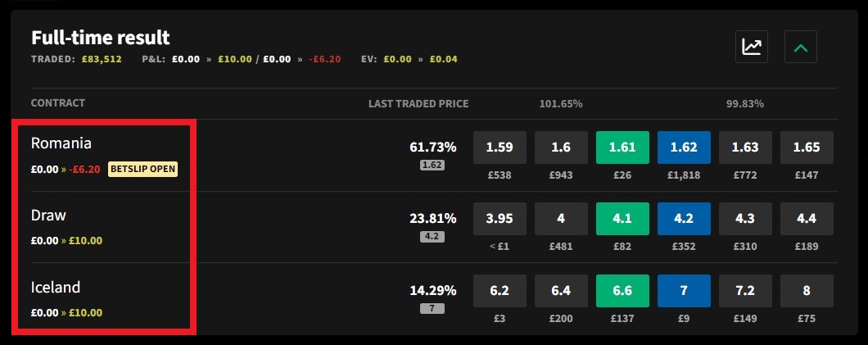Click Draw odds 4.4
The height and width of the screenshot is (345, 868).
pyautogui.click(x=807, y=219)
